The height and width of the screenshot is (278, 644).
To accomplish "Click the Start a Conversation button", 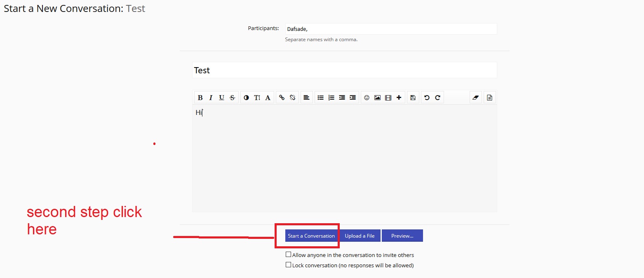I will [x=311, y=236].
